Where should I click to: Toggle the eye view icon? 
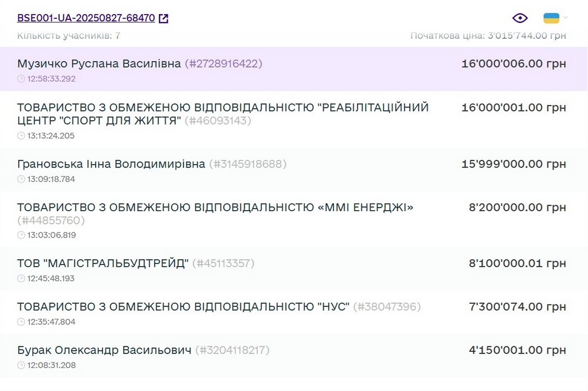click(x=520, y=18)
